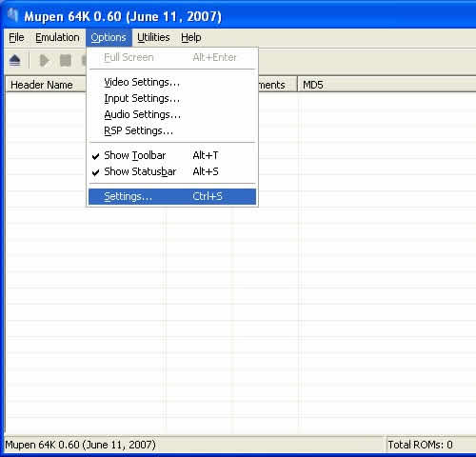Open the File menu

click(x=16, y=37)
